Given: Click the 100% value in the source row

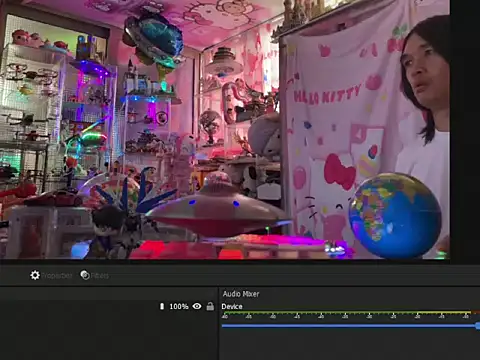Looking at the screenshot, I should click(179, 306).
